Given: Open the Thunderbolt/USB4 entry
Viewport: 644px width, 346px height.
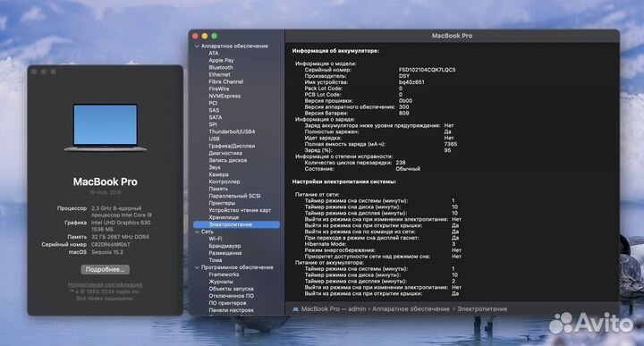Looking at the screenshot, I should pyautogui.click(x=232, y=131).
